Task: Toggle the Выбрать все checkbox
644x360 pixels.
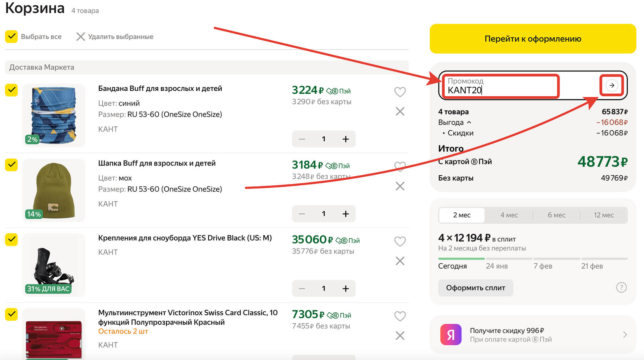Action: tap(11, 36)
